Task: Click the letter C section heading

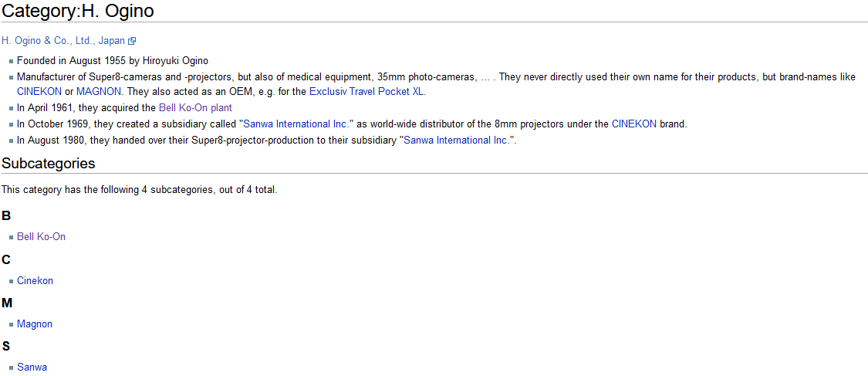Action: click(x=6, y=259)
